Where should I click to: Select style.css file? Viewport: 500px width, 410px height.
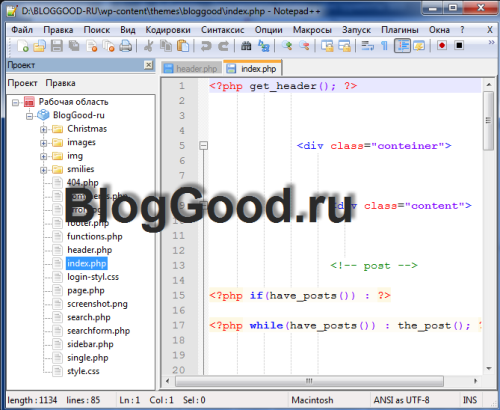[x=83, y=371]
